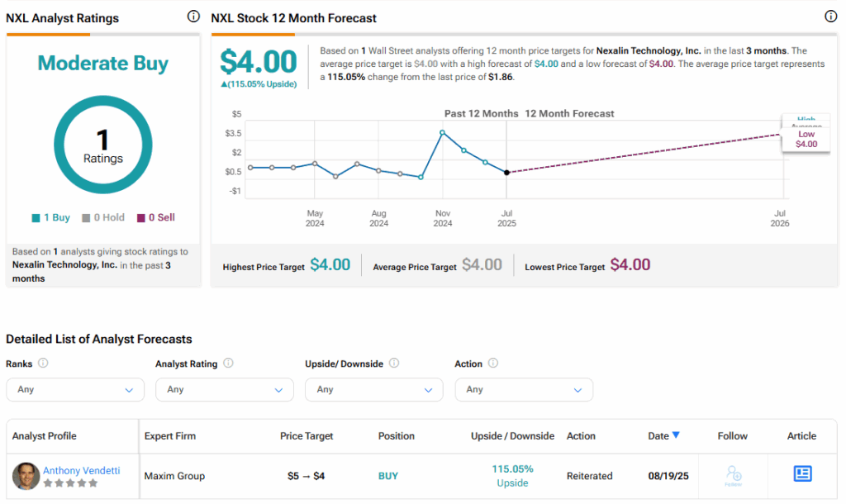Expand the Analyst Rating dropdown

coord(225,389)
